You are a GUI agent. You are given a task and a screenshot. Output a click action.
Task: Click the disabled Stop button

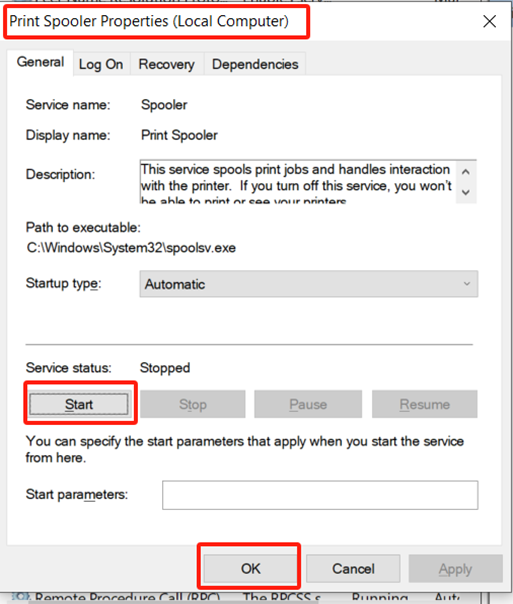pyautogui.click(x=193, y=404)
